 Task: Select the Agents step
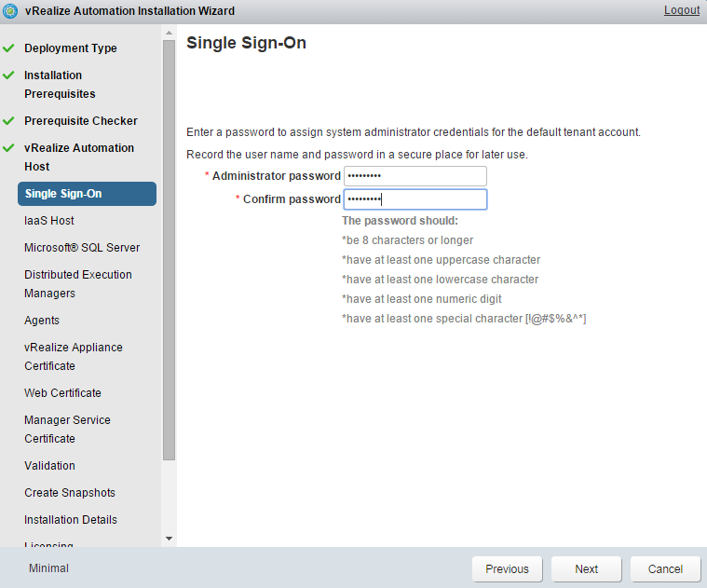(41, 321)
